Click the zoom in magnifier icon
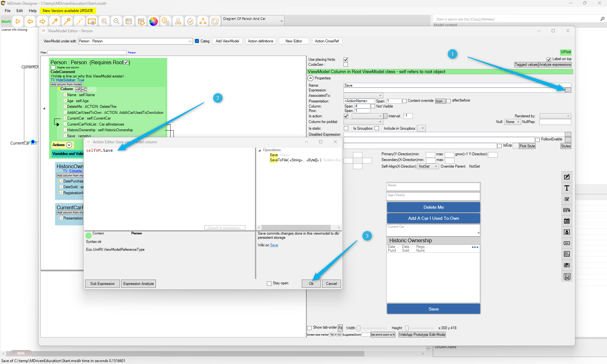 point(104,22)
